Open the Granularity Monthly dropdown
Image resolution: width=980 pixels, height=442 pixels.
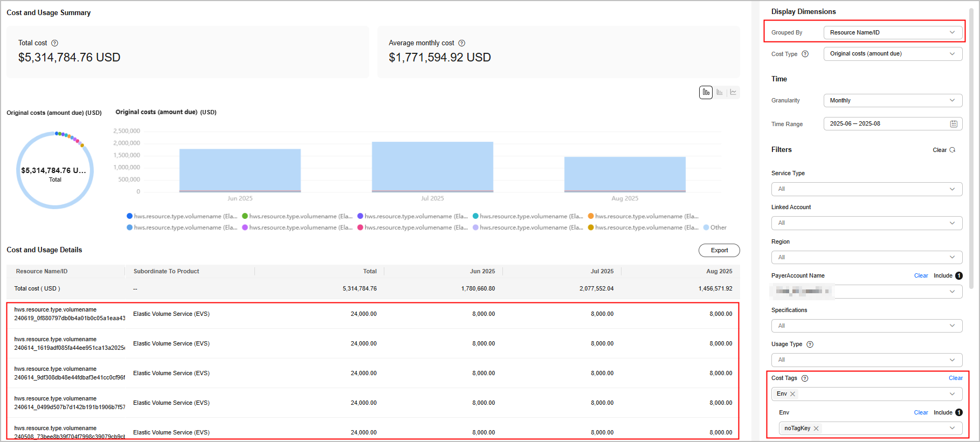[893, 101]
